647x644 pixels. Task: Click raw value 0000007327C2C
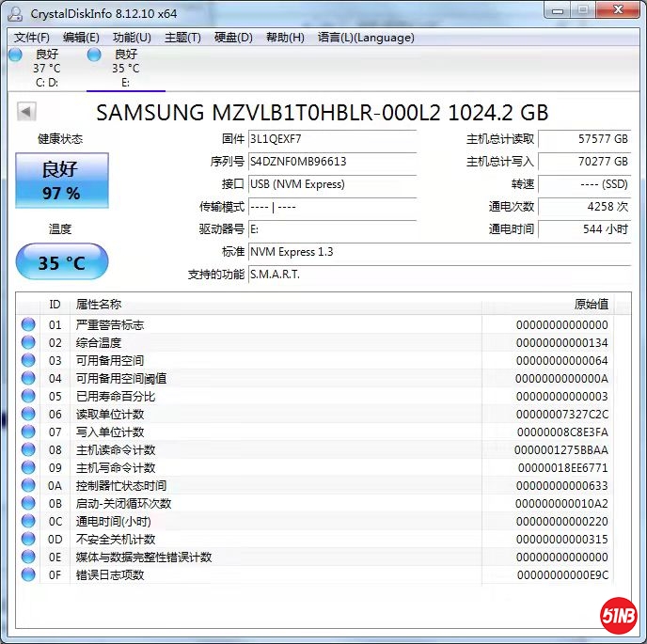562,415
